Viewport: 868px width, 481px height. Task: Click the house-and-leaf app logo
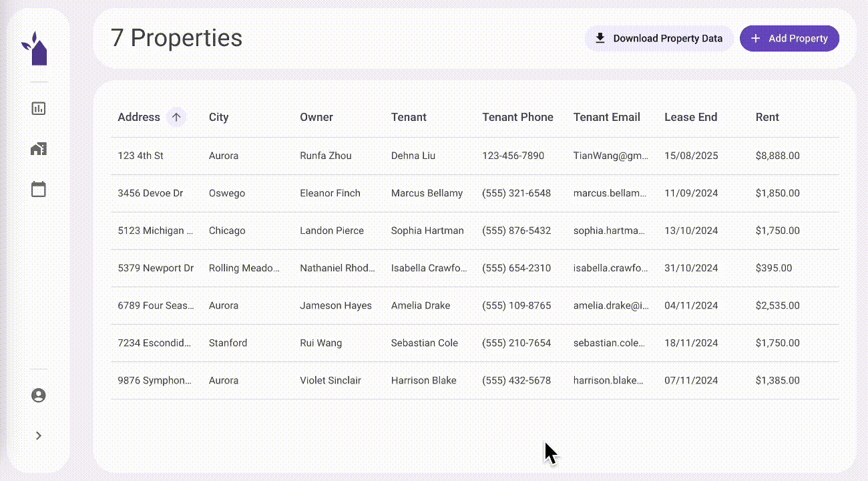(x=38, y=49)
